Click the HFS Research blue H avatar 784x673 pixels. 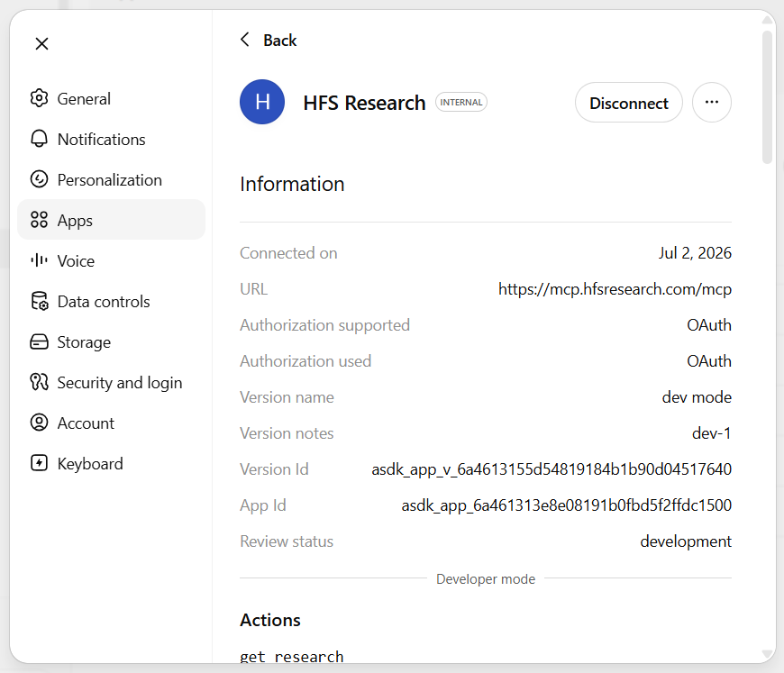pos(262,102)
